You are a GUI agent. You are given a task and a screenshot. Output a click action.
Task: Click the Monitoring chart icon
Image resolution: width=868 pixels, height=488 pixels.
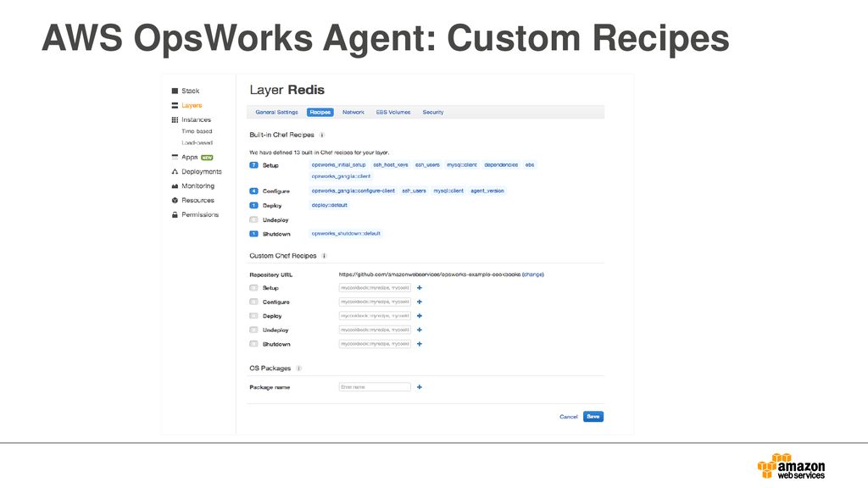pyautogui.click(x=175, y=186)
